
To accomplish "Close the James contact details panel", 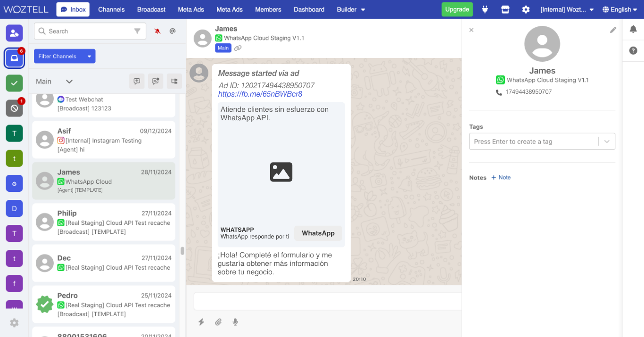I will click(x=471, y=30).
